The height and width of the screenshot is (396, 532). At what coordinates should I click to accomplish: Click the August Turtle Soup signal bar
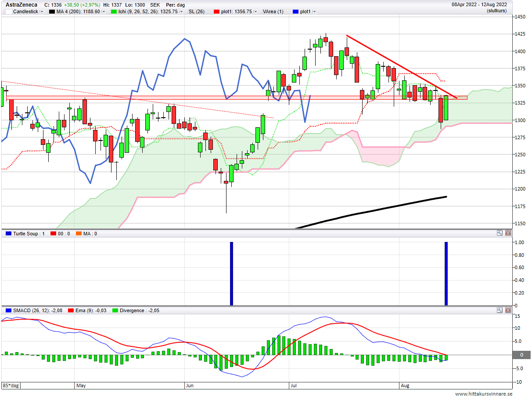coord(446,274)
